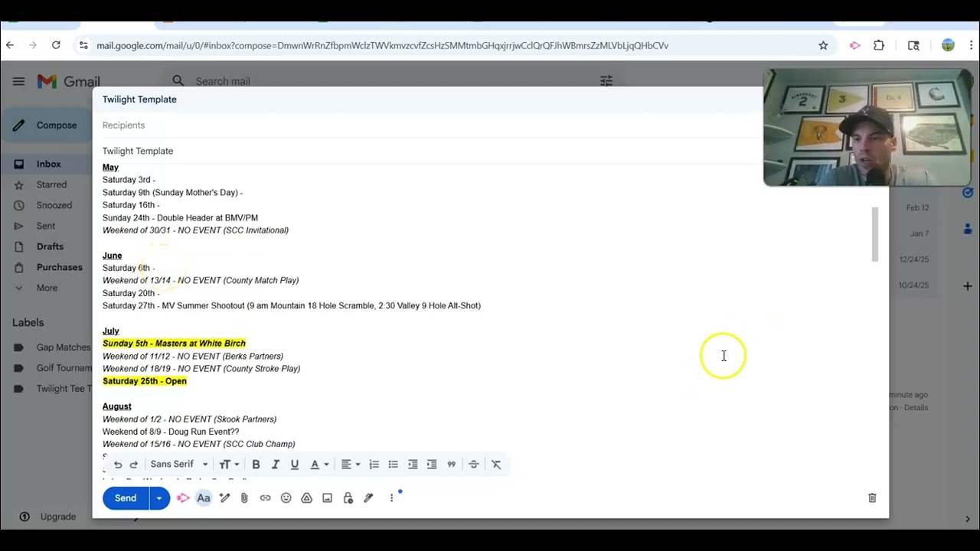Open the Drafts folder
Viewport: 980px width, 551px height.
50,246
